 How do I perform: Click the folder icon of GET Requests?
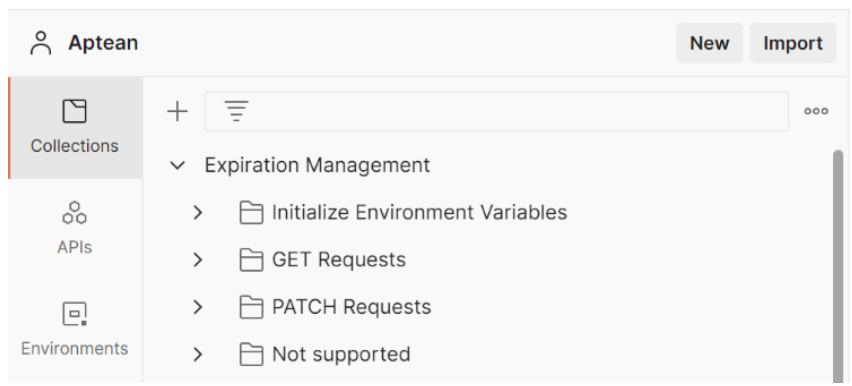pyautogui.click(x=252, y=260)
